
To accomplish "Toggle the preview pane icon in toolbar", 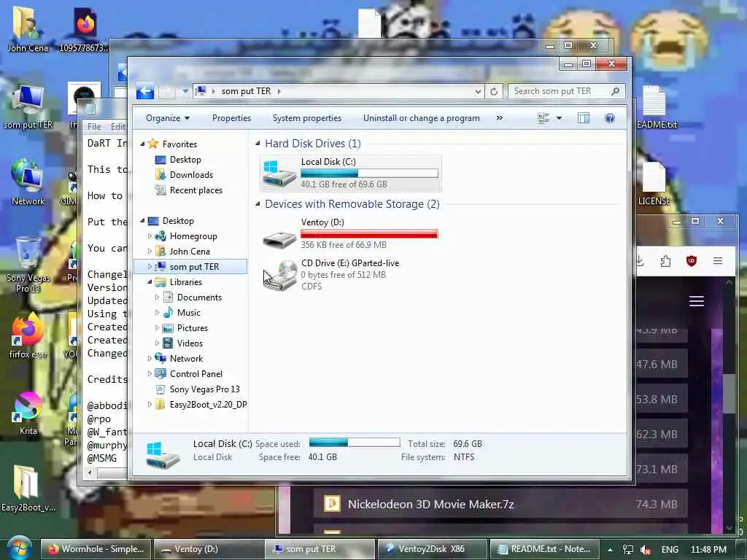I will [x=583, y=118].
